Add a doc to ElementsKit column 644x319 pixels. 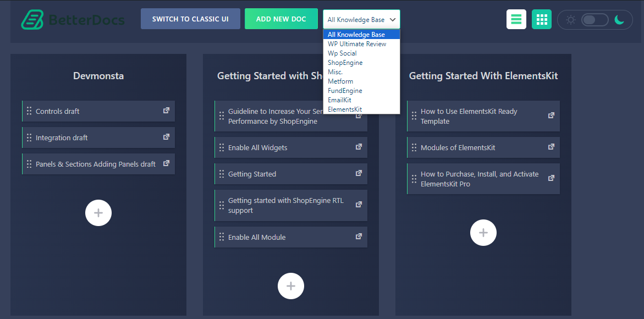483,233
